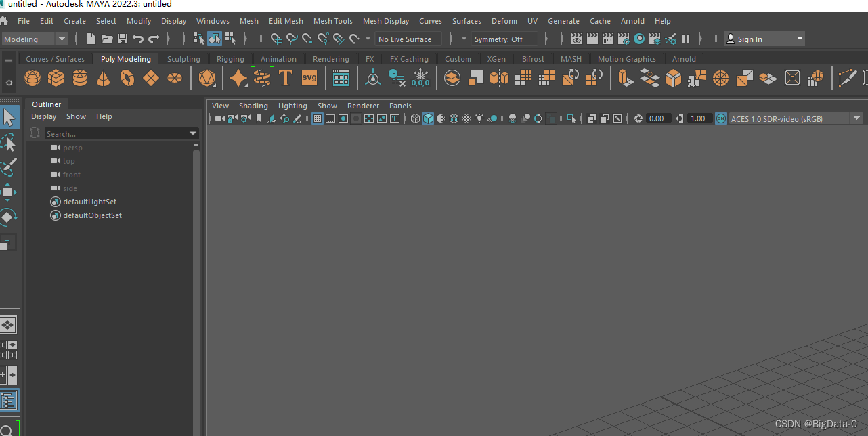Toggle ACES color management ON button
868x436 pixels.
coord(720,118)
